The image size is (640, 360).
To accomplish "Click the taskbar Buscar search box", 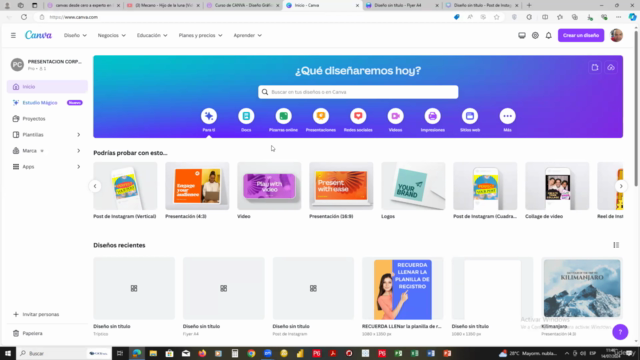I will coord(63,353).
